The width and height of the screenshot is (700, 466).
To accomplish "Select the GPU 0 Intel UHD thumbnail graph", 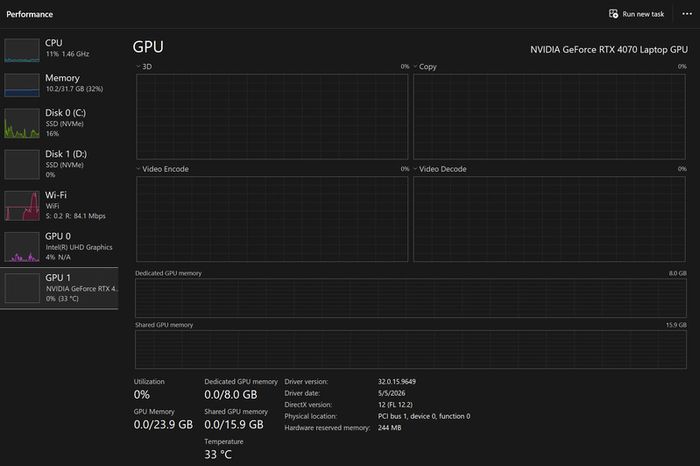I will 22,247.
